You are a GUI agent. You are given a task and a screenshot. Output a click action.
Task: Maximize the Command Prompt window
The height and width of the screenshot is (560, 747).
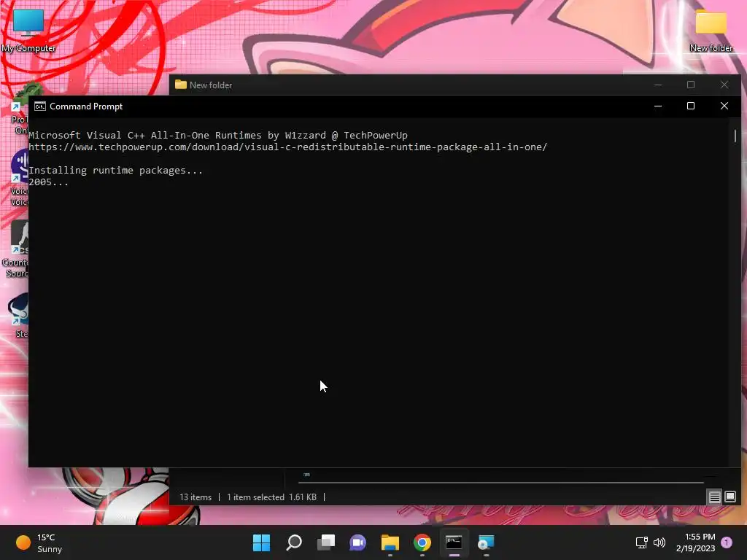click(x=691, y=106)
